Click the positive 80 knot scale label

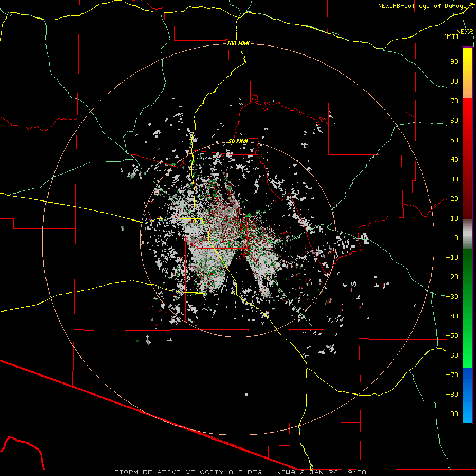coord(454,81)
